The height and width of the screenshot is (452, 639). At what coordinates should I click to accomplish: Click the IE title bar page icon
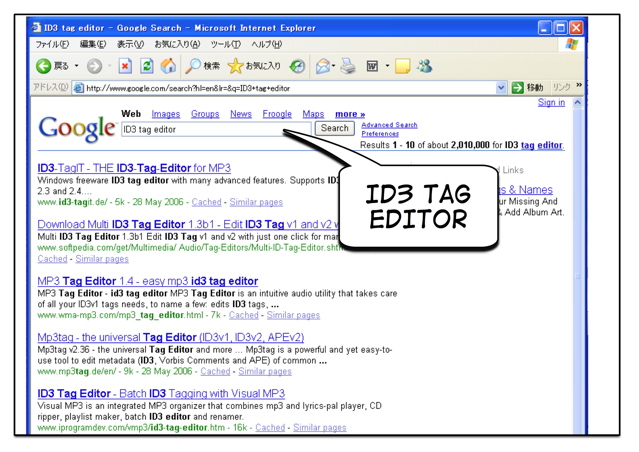tap(37, 27)
